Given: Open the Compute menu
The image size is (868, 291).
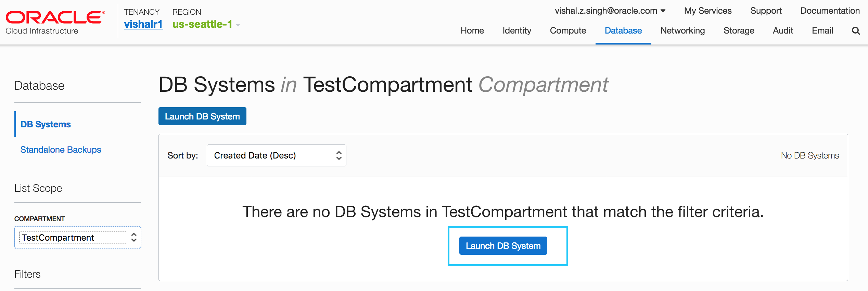Looking at the screenshot, I should tap(568, 31).
